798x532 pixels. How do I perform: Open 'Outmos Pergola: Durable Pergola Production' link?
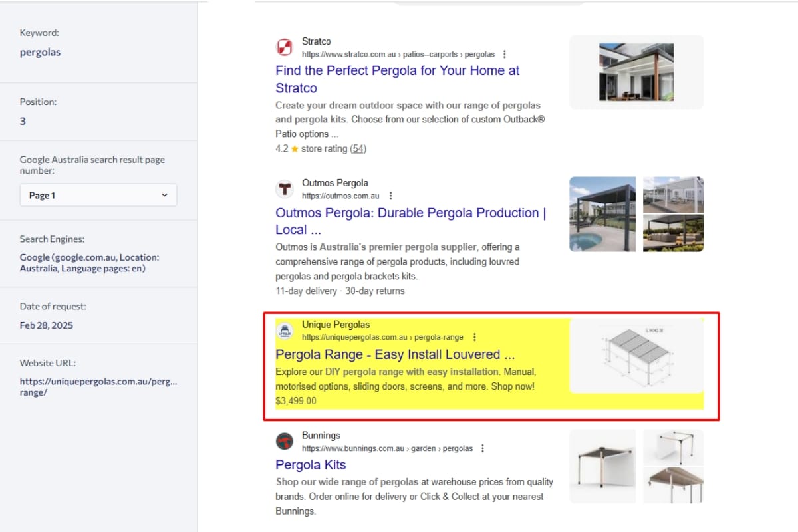click(410, 213)
